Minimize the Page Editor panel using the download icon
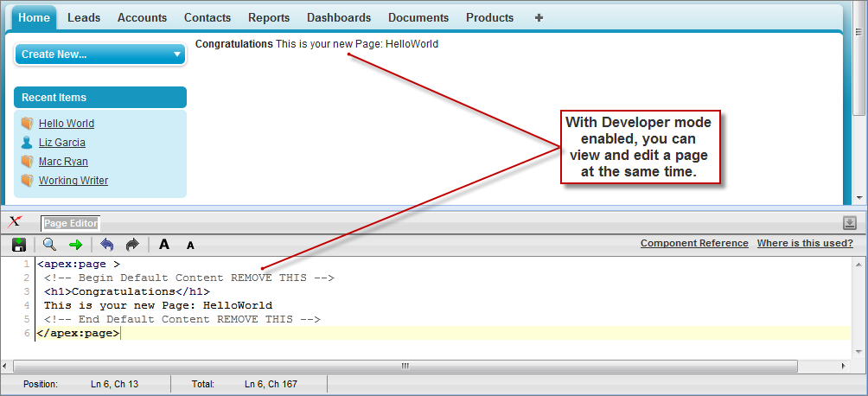868x396 pixels. click(849, 223)
